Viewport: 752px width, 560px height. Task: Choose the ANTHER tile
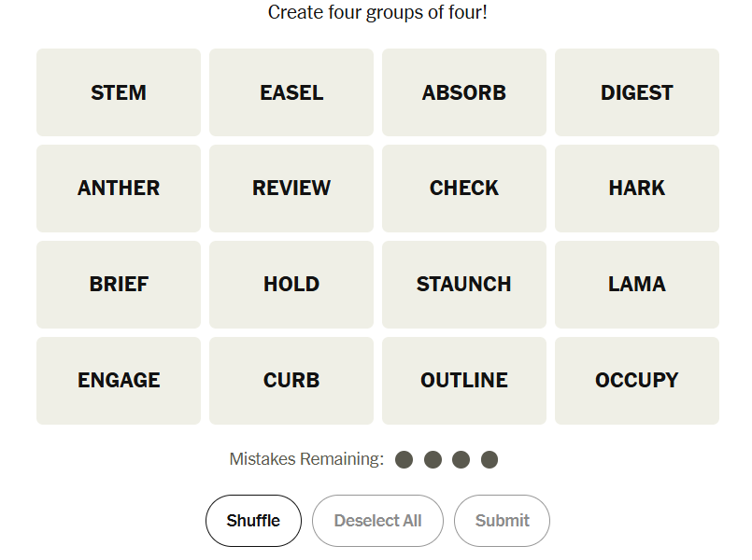[119, 189]
